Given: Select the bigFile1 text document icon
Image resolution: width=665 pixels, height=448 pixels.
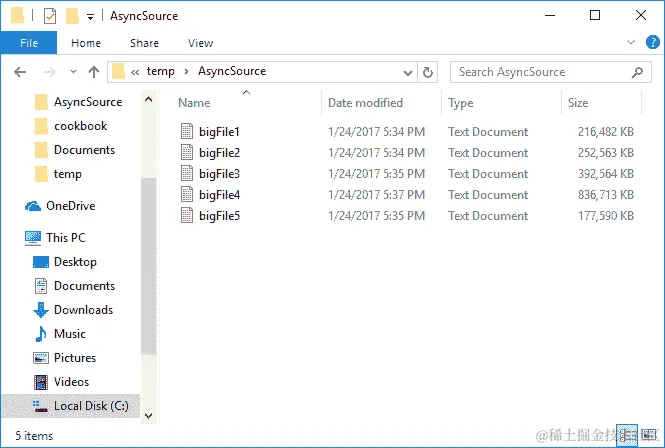Looking at the screenshot, I should (x=187, y=132).
